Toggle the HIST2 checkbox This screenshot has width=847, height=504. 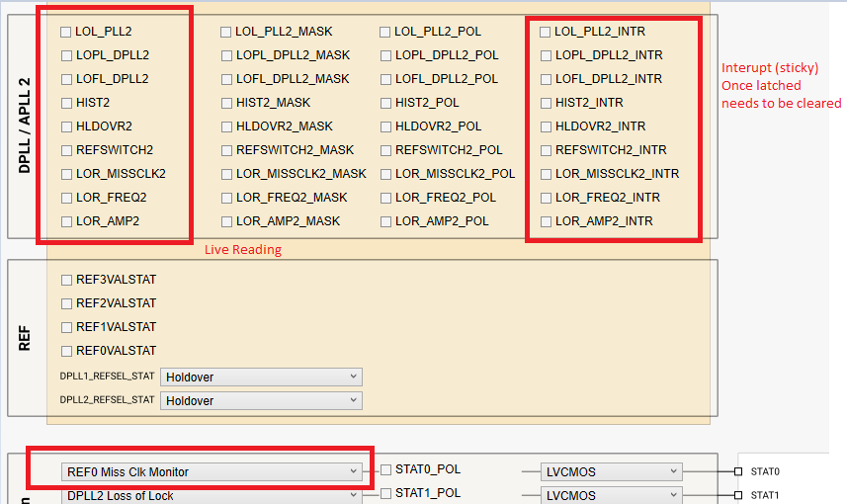click(66, 103)
